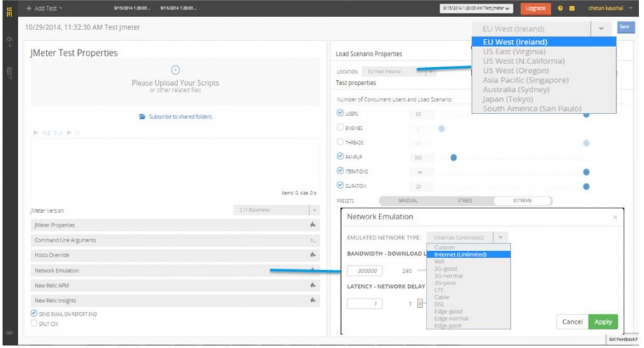The height and width of the screenshot is (348, 644).
Task: Click the Rampup slider handle
Action: 454,158
